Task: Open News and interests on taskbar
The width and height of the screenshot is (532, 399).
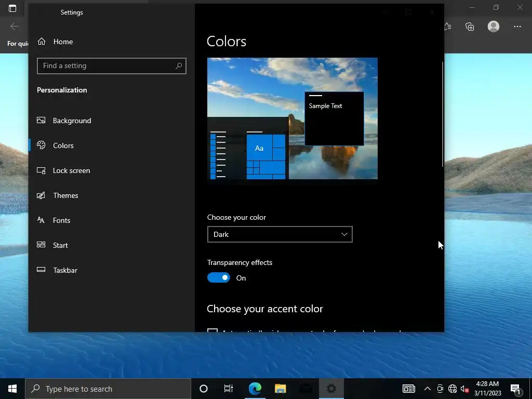Action: [x=409, y=389]
